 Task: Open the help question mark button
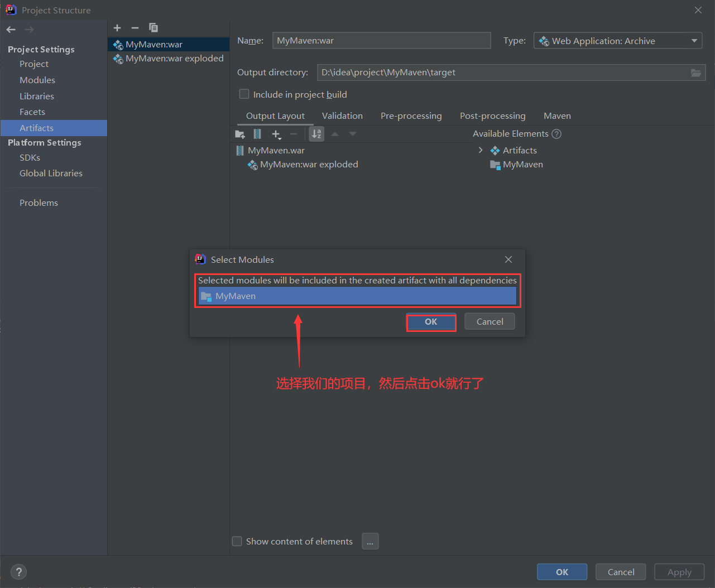pyautogui.click(x=19, y=572)
